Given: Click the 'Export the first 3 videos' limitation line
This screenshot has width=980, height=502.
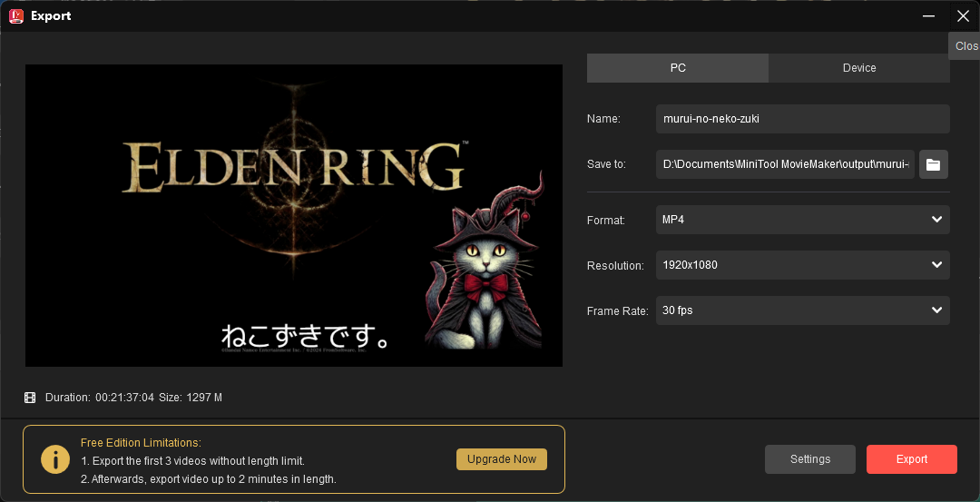Looking at the screenshot, I should click(x=192, y=461).
